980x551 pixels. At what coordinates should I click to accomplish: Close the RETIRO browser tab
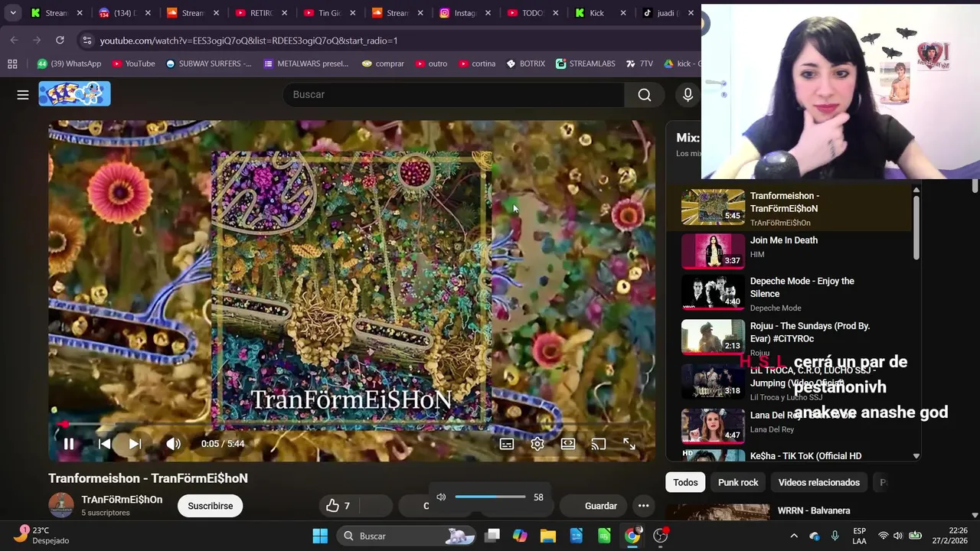[283, 13]
